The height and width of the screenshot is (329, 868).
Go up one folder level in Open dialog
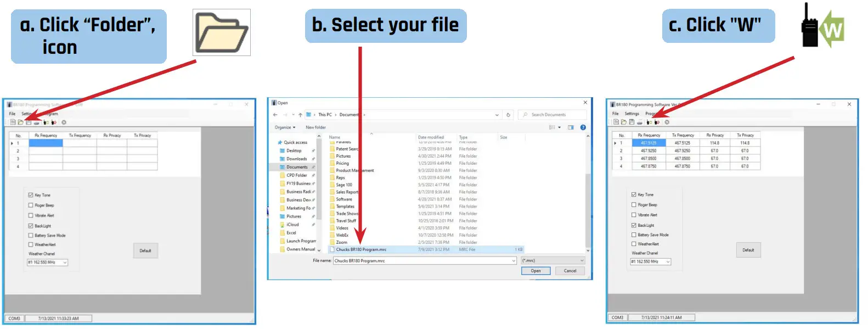[300, 115]
